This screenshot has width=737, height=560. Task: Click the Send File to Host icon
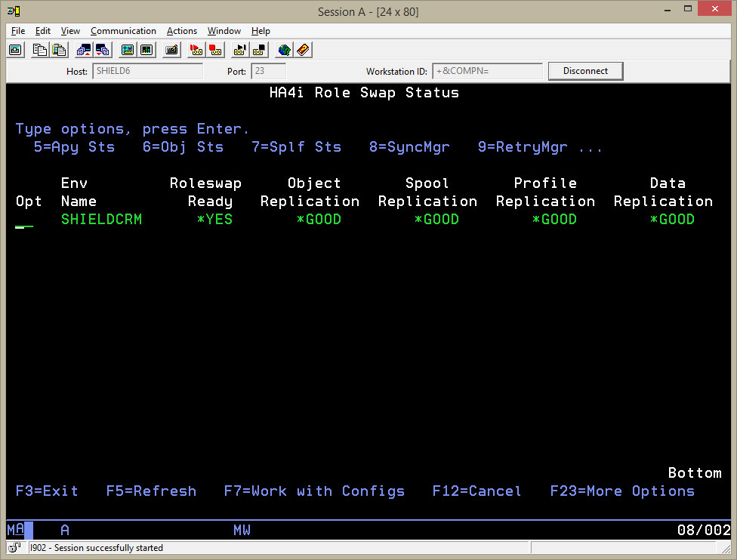pos(84,50)
